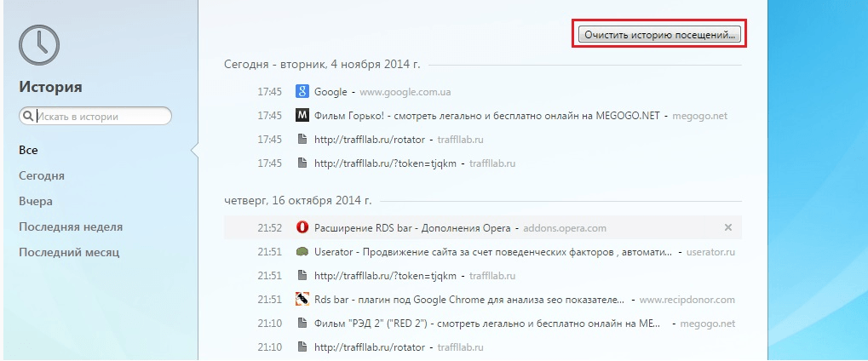
Task: Open the Фильм Горько! MEGOGO entry
Action: pyautogui.click(x=486, y=116)
